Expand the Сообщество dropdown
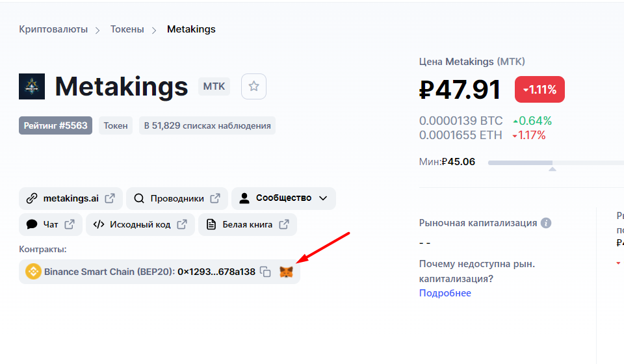The width and height of the screenshot is (624, 364). point(284,198)
